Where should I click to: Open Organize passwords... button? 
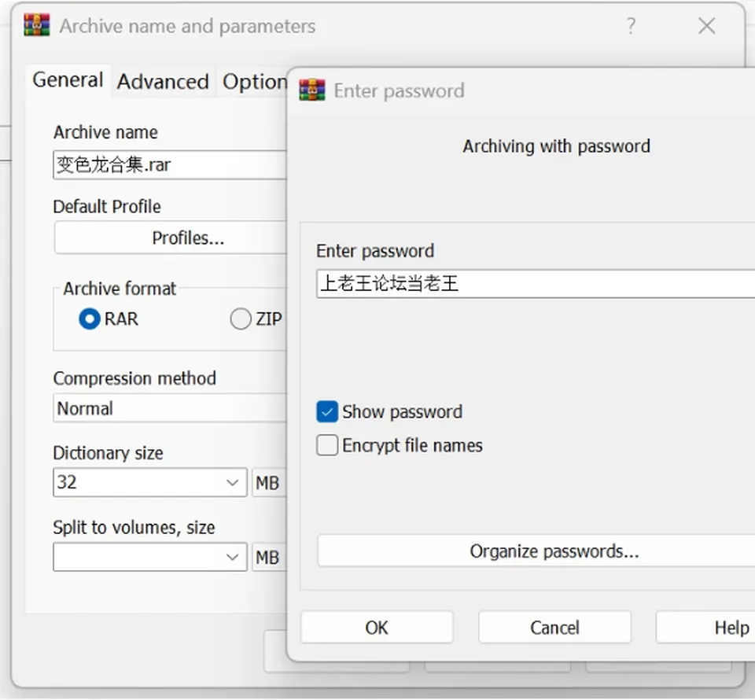536,551
